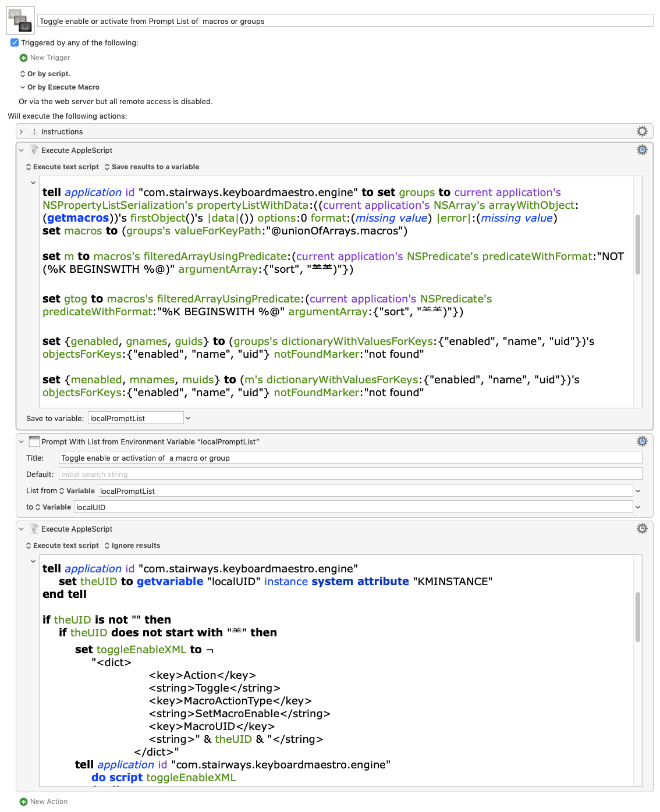Edit the 'Save to variable' localPromptList field

pyautogui.click(x=136, y=418)
